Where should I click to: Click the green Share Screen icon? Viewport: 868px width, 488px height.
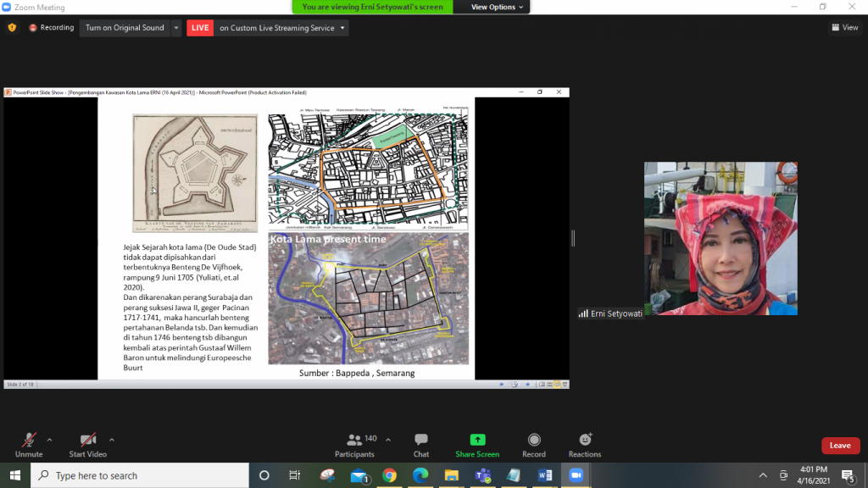pyautogui.click(x=477, y=441)
